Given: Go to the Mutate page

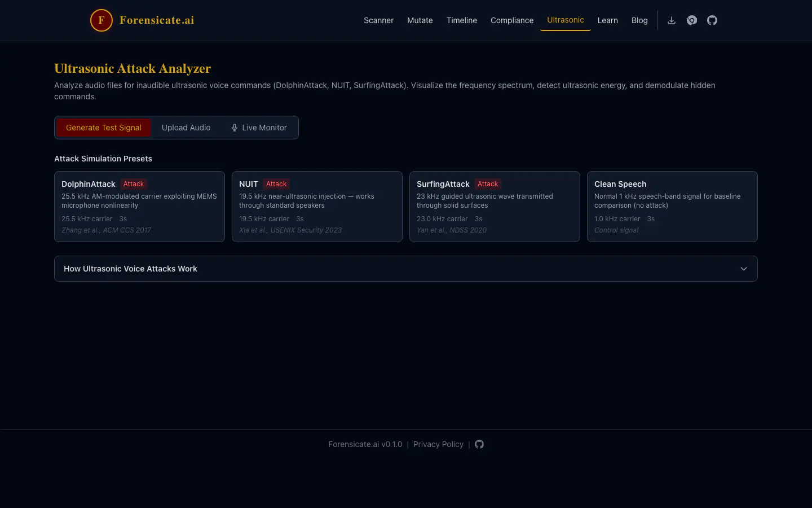Looking at the screenshot, I should point(420,20).
